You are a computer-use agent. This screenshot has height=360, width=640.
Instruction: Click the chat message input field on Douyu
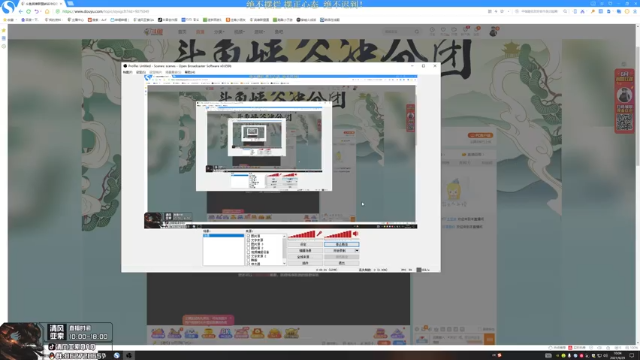457,339
